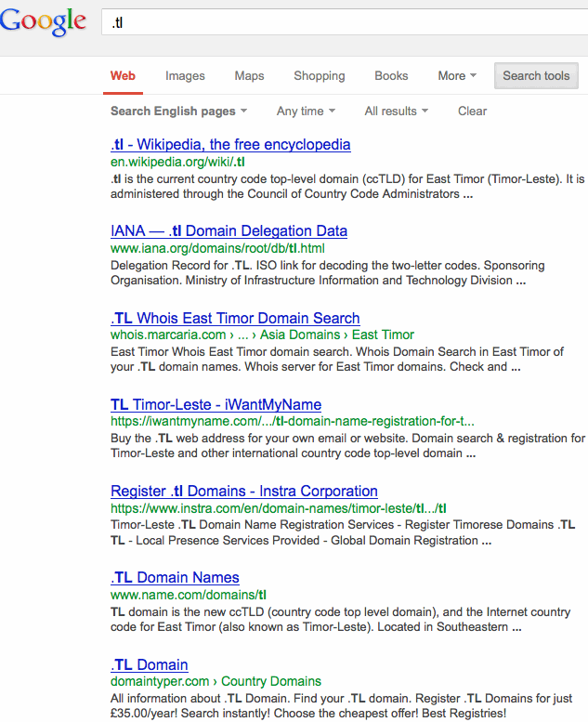
Task: Click snippet starting Timor-Leste .TL Domain Name
Action: tap(343, 532)
